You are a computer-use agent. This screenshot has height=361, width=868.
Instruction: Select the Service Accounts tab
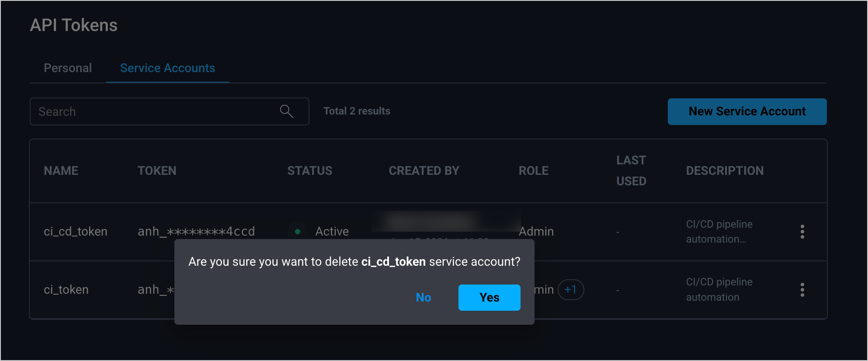coord(167,68)
